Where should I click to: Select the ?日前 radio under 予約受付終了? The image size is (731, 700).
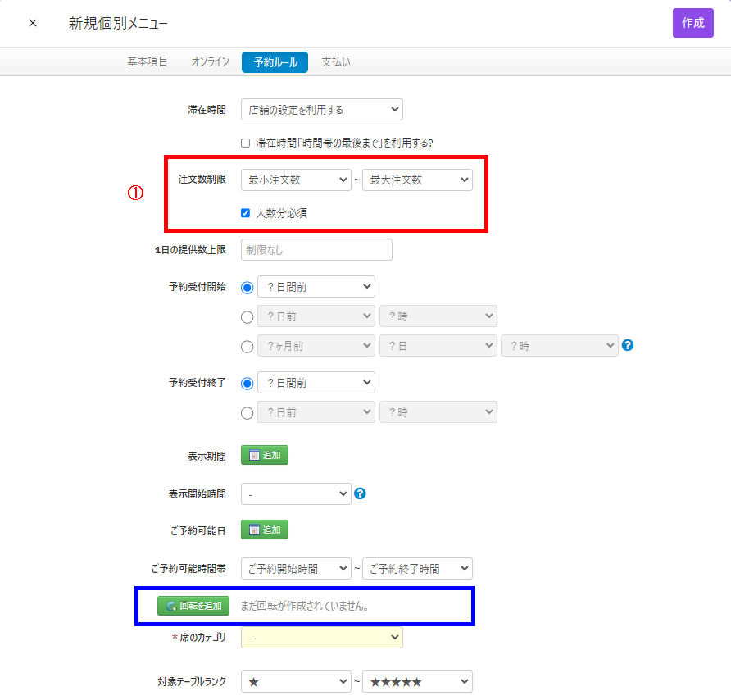[x=247, y=413]
